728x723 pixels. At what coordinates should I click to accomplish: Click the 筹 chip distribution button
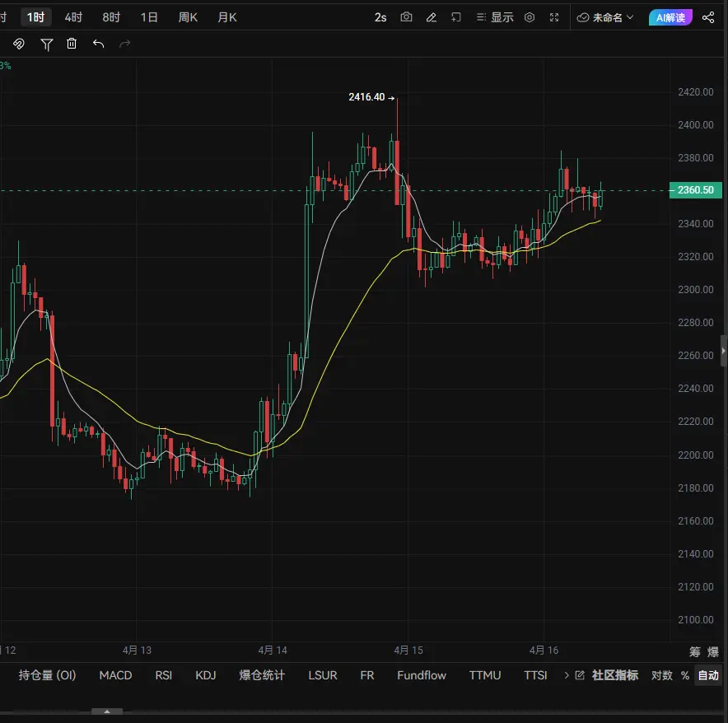pos(694,651)
